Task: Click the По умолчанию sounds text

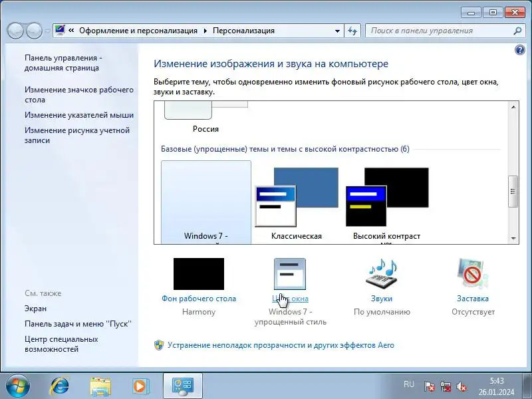Action: [x=382, y=312]
